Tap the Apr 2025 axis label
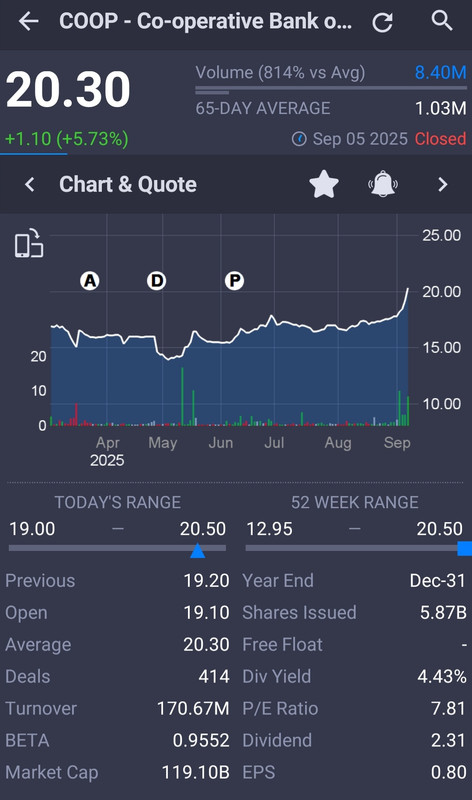This screenshot has width=472, height=800. (107, 452)
